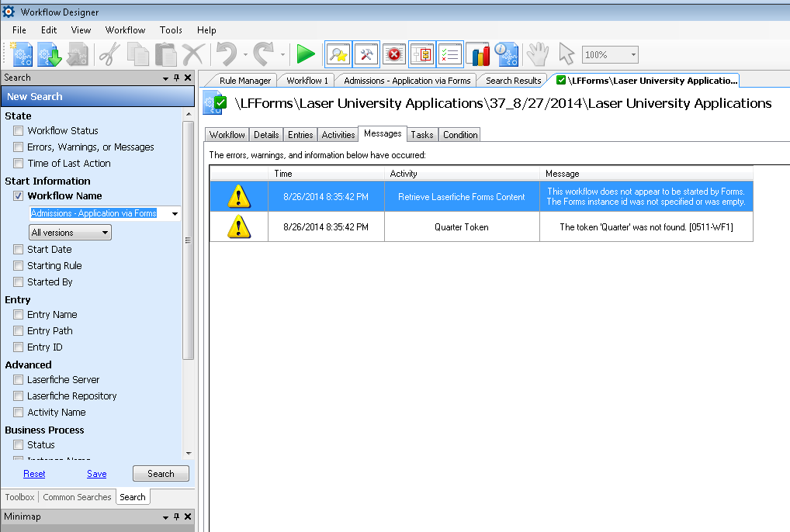Toggle the checklist pane icon
790x532 pixels.
click(450, 54)
